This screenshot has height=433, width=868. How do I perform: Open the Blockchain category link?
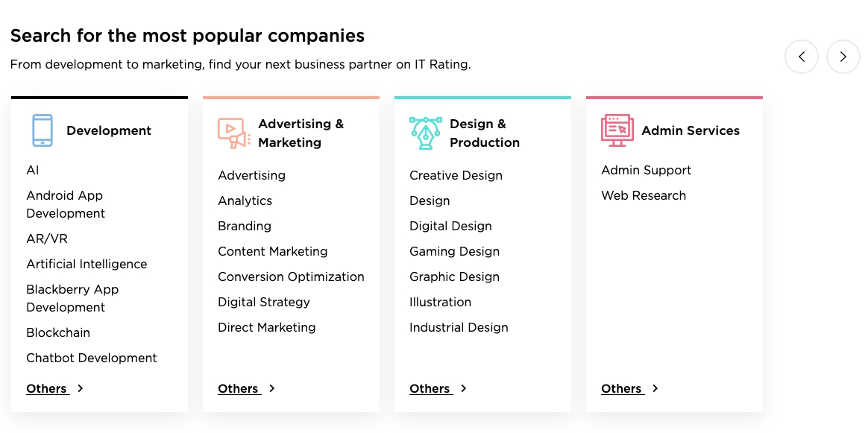click(x=58, y=332)
